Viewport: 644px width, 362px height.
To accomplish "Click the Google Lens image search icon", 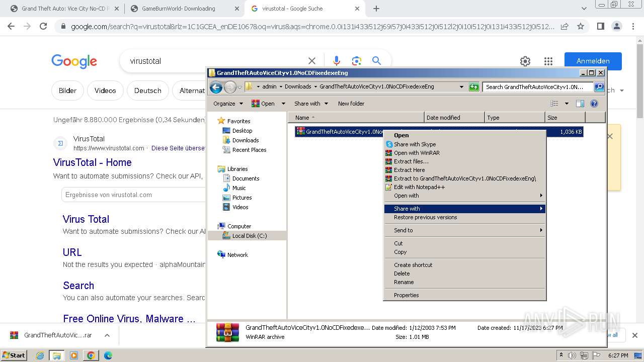I will [357, 61].
